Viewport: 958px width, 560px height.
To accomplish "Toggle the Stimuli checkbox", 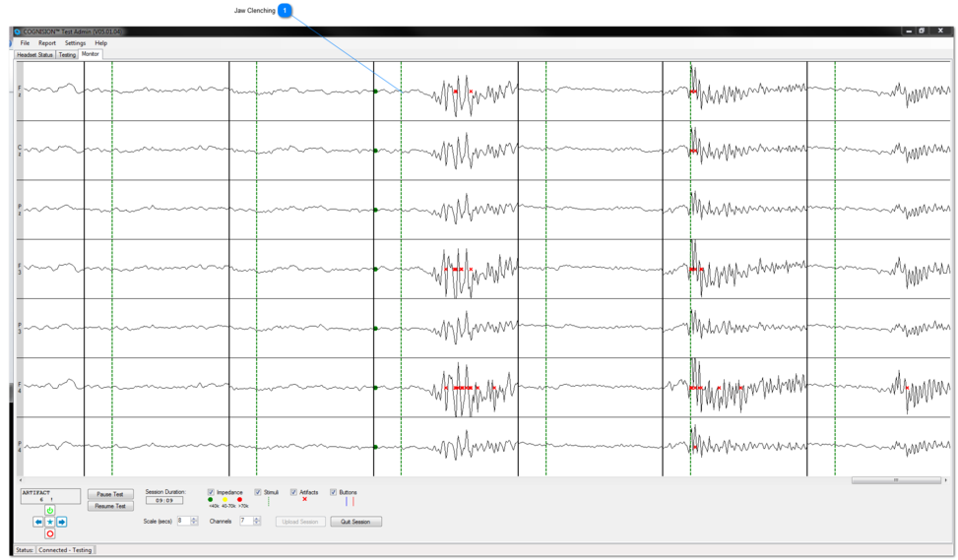I will (x=258, y=492).
